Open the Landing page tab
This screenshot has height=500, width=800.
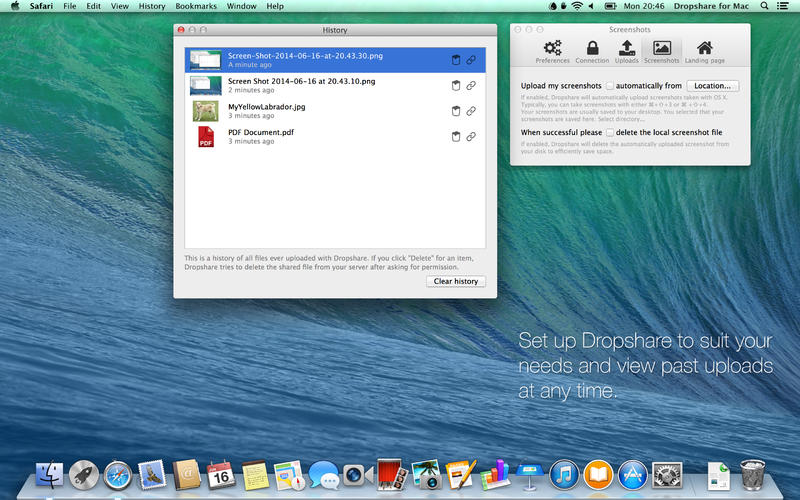705,52
